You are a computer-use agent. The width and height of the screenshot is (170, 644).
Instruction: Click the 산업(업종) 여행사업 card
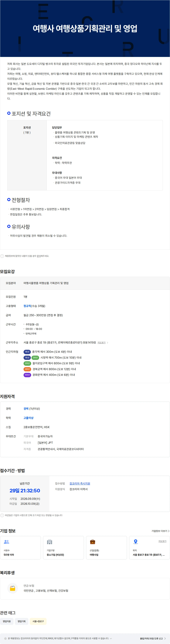tap(106, 548)
